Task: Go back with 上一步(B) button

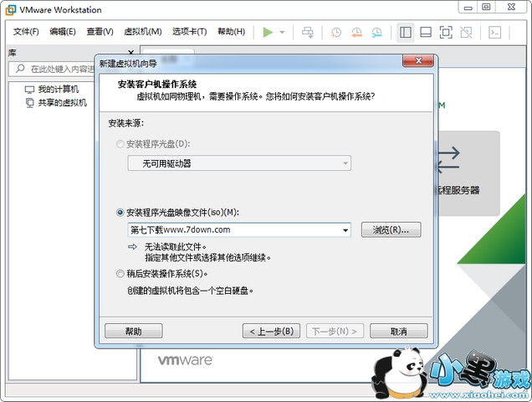Action: coord(271,331)
